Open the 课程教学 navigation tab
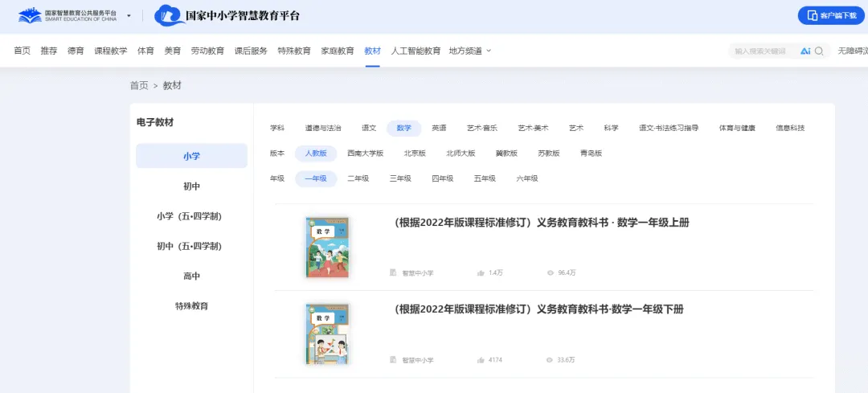Image resolution: width=868 pixels, height=393 pixels. tap(111, 51)
